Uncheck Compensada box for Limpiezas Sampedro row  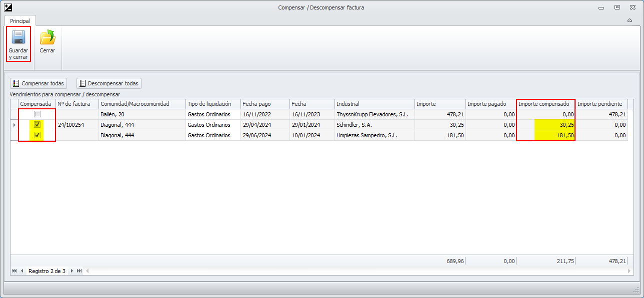pyautogui.click(x=37, y=135)
